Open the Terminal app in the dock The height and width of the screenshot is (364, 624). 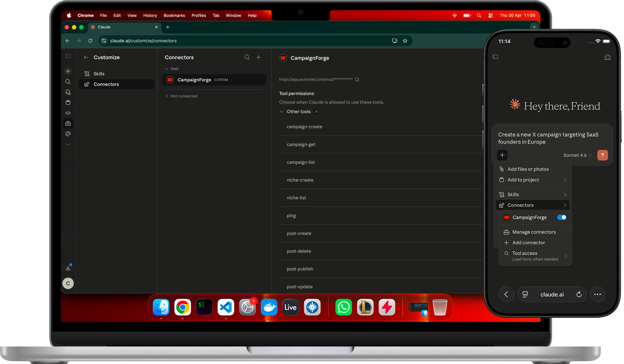click(x=204, y=307)
